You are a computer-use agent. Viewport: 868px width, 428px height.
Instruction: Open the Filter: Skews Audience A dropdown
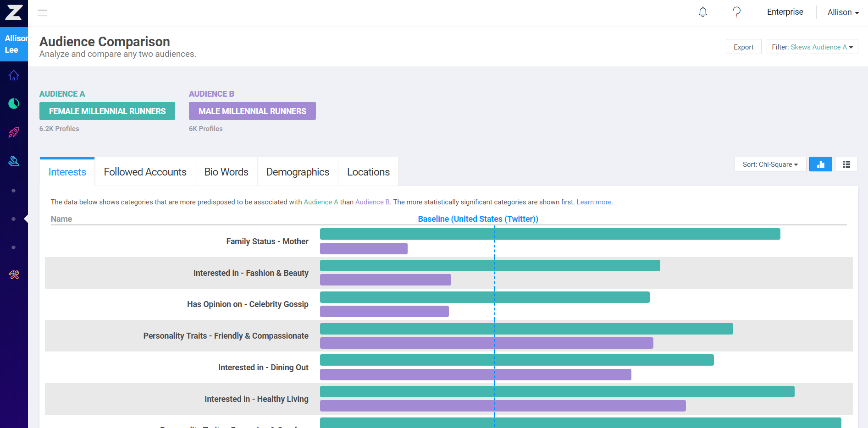[x=812, y=47]
